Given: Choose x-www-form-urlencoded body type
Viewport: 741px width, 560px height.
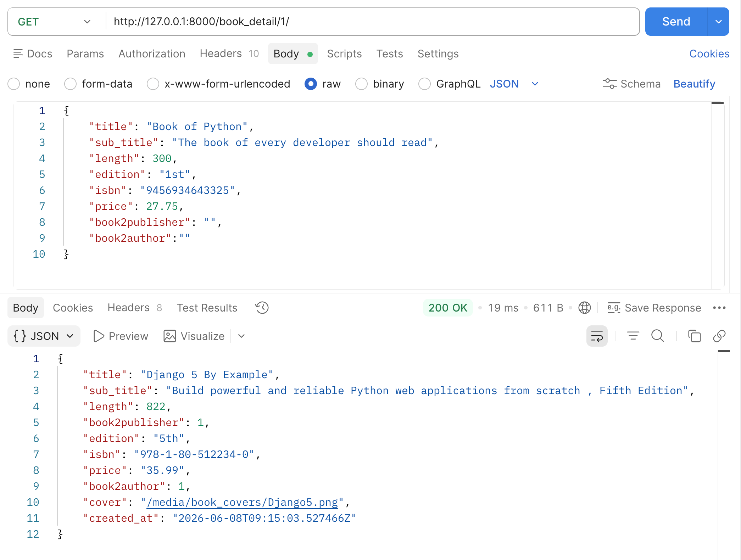Looking at the screenshot, I should coord(153,84).
